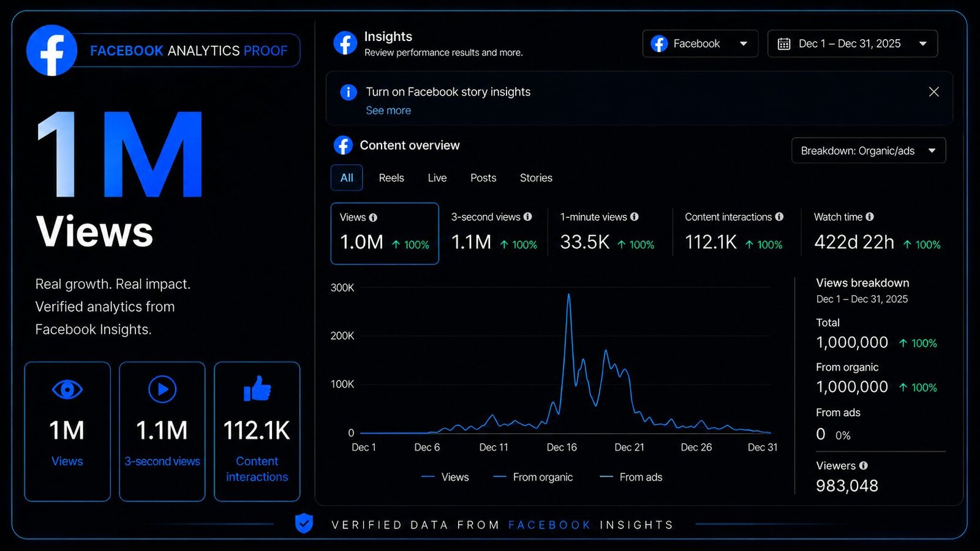Click the 1M figure on the Views card

coord(67,430)
